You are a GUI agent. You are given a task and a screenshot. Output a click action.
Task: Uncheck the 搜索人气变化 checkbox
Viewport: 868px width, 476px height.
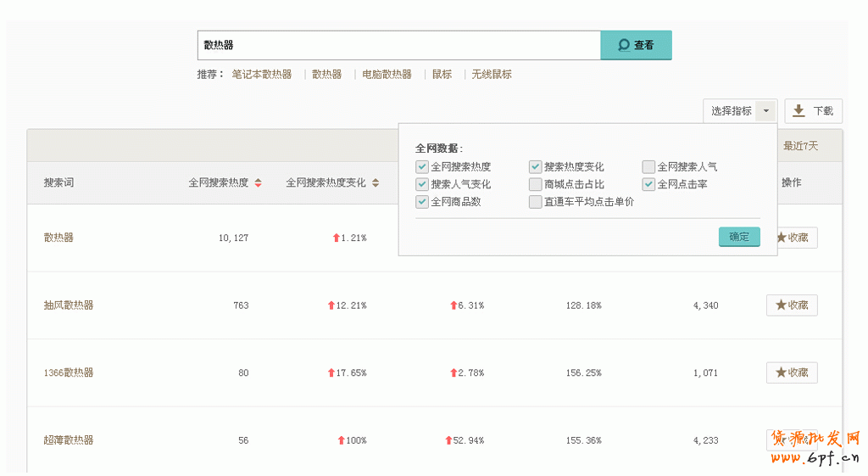coord(422,184)
